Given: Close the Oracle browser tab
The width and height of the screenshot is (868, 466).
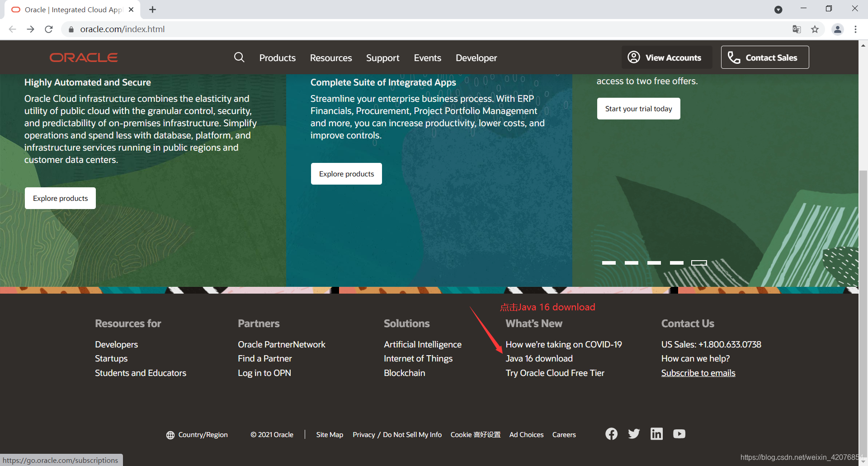Looking at the screenshot, I should [x=131, y=10].
